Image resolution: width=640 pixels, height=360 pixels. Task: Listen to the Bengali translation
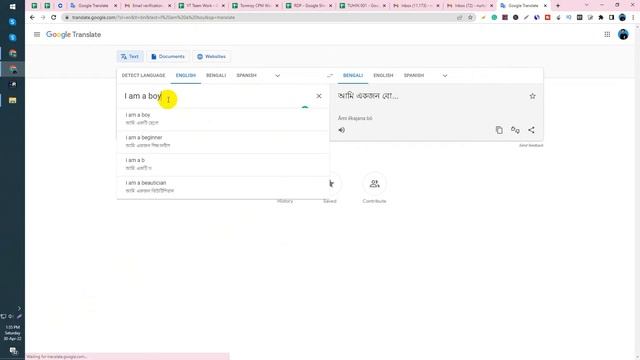342,130
